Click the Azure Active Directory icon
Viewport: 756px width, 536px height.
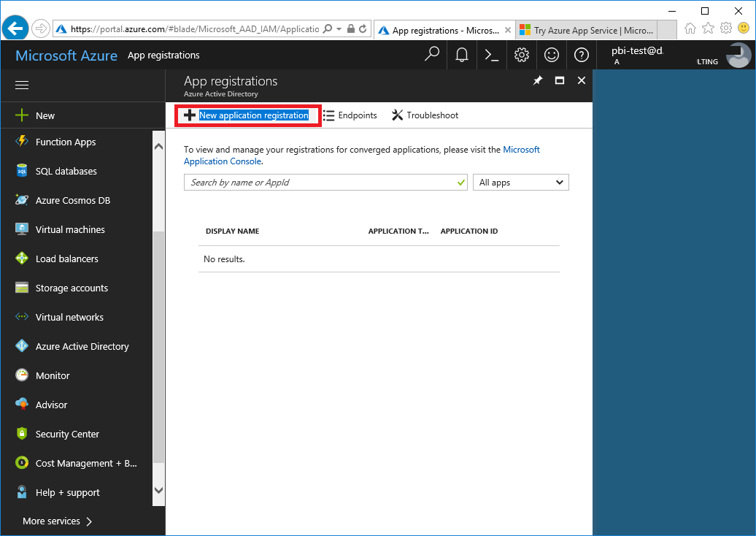pyautogui.click(x=22, y=346)
